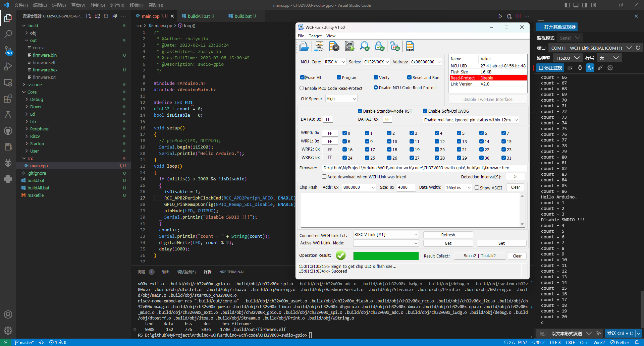
Task: Open the NRF TERMINAL panel tab
Action: [232, 272]
